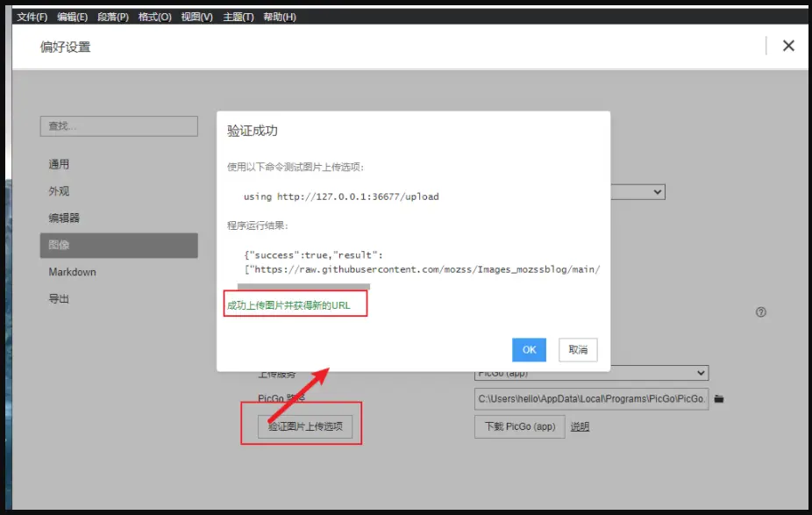Image resolution: width=812 pixels, height=515 pixels.
Task: Open the 编辑(E) menu
Action: [x=73, y=17]
